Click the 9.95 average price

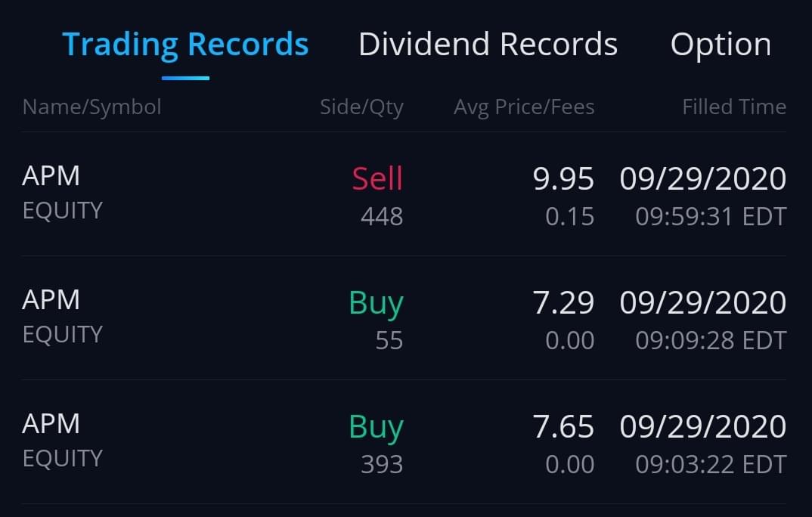coord(563,179)
